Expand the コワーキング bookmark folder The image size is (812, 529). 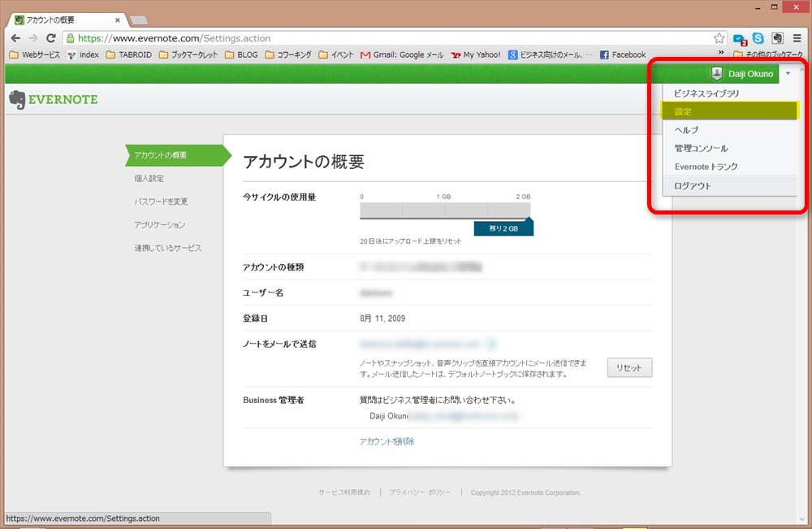click(x=288, y=55)
